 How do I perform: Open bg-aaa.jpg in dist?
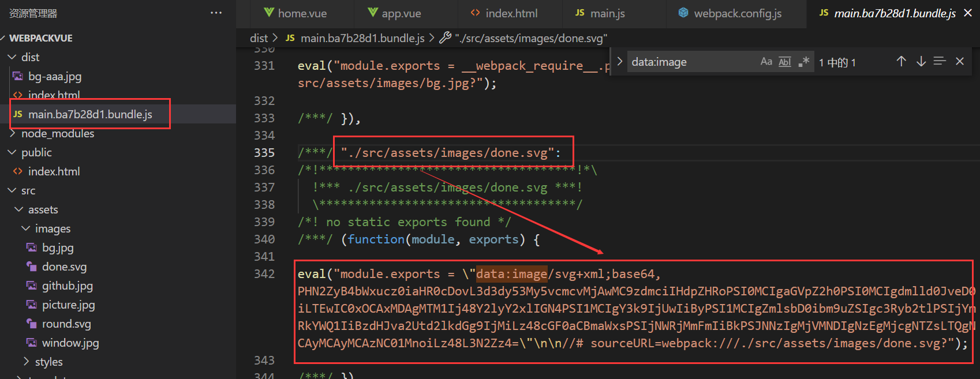coord(55,76)
